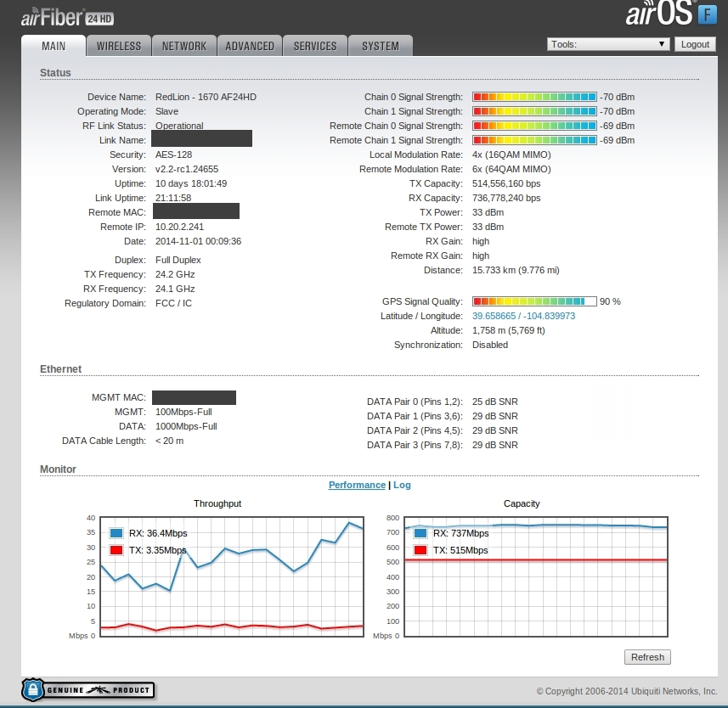Show the Log monitor view
The image size is (728, 708).
(402, 485)
